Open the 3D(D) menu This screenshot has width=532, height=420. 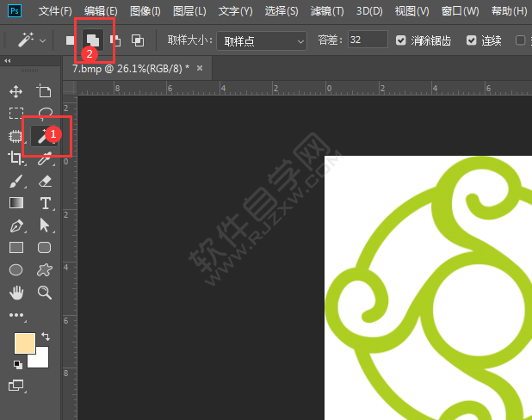point(369,11)
